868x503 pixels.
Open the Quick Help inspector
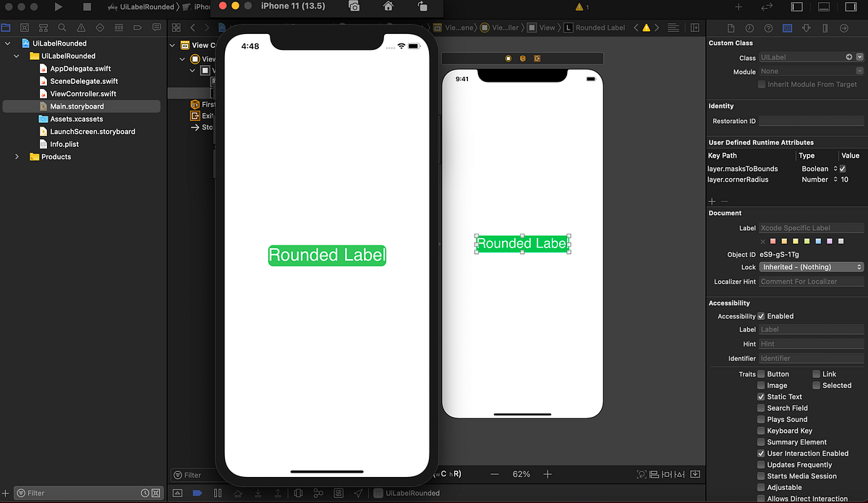tap(767, 28)
